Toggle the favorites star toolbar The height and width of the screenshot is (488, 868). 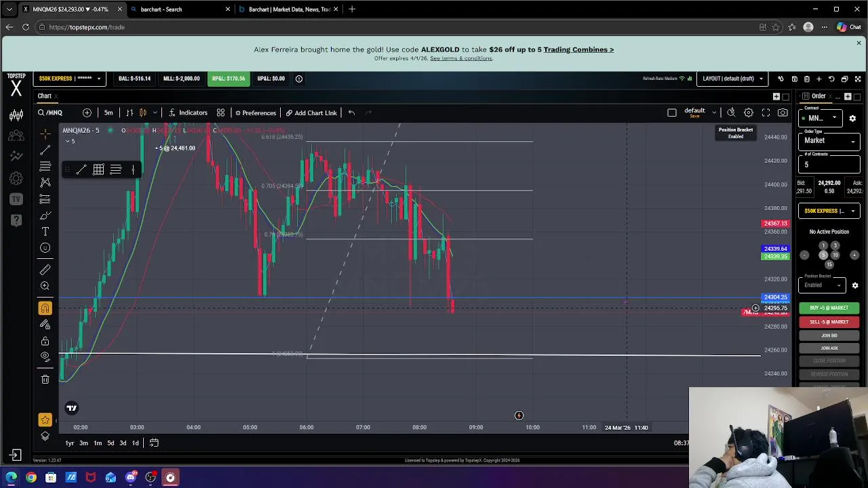tap(45, 420)
